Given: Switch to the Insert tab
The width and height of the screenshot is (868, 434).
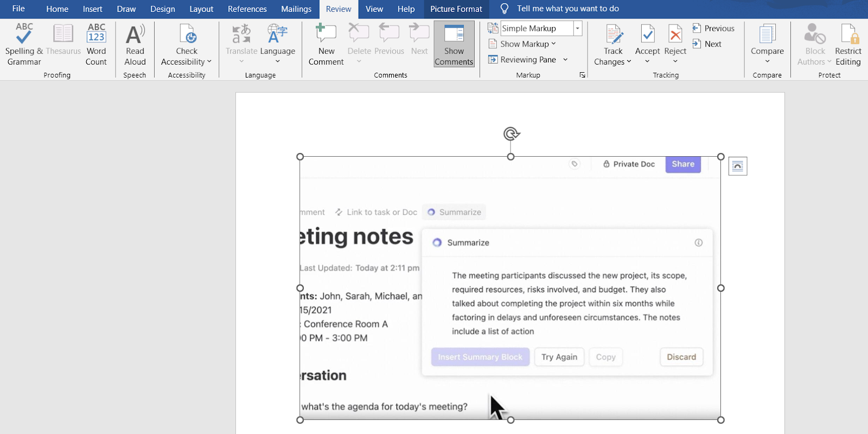Looking at the screenshot, I should click(x=92, y=9).
